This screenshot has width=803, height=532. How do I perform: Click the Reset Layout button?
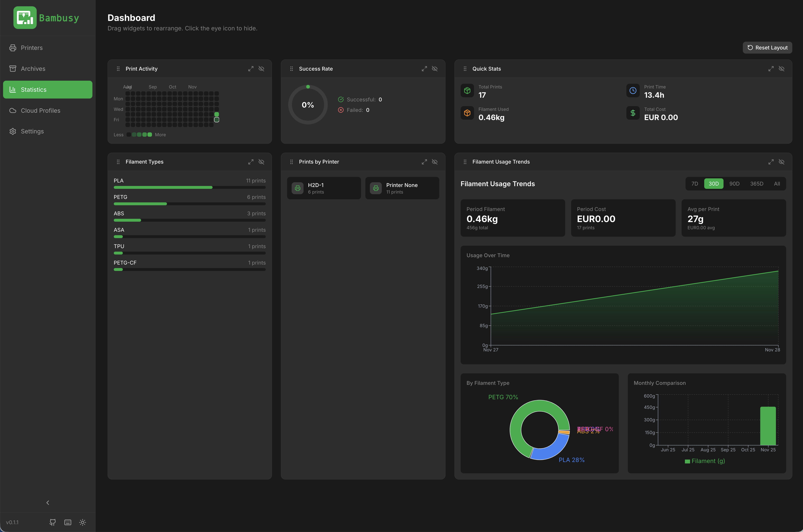[x=767, y=47]
